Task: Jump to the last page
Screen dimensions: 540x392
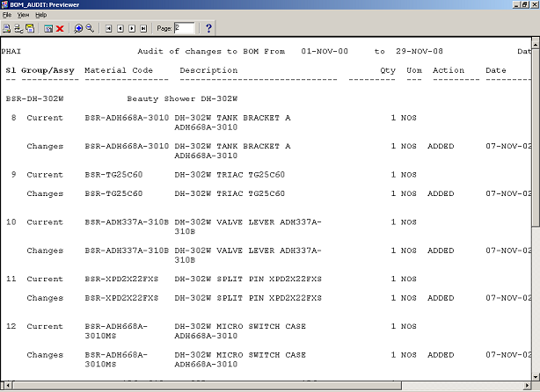Action: (x=143, y=28)
